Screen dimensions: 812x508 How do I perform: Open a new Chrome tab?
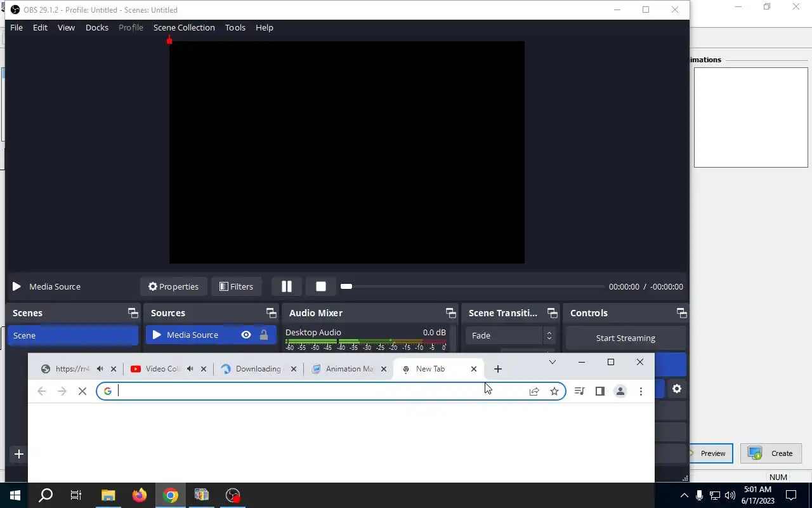point(498,369)
